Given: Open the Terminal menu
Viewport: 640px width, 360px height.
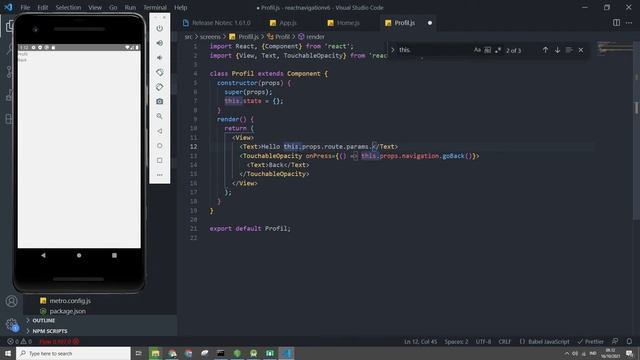Looking at the screenshot, I should point(155,7).
